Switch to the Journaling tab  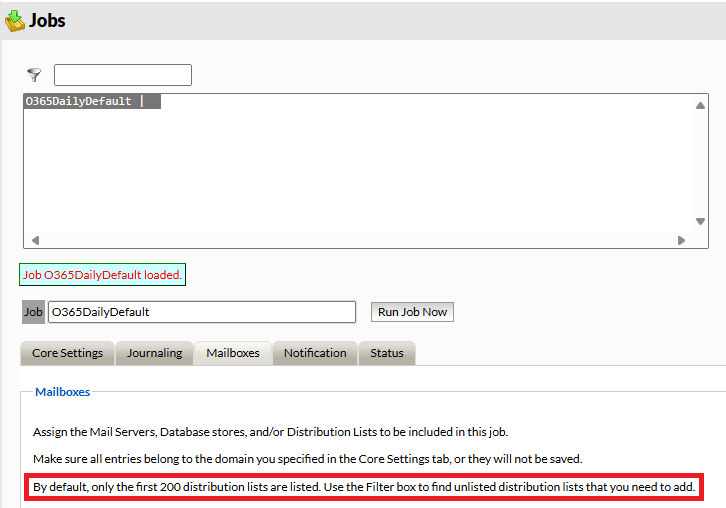pos(155,353)
